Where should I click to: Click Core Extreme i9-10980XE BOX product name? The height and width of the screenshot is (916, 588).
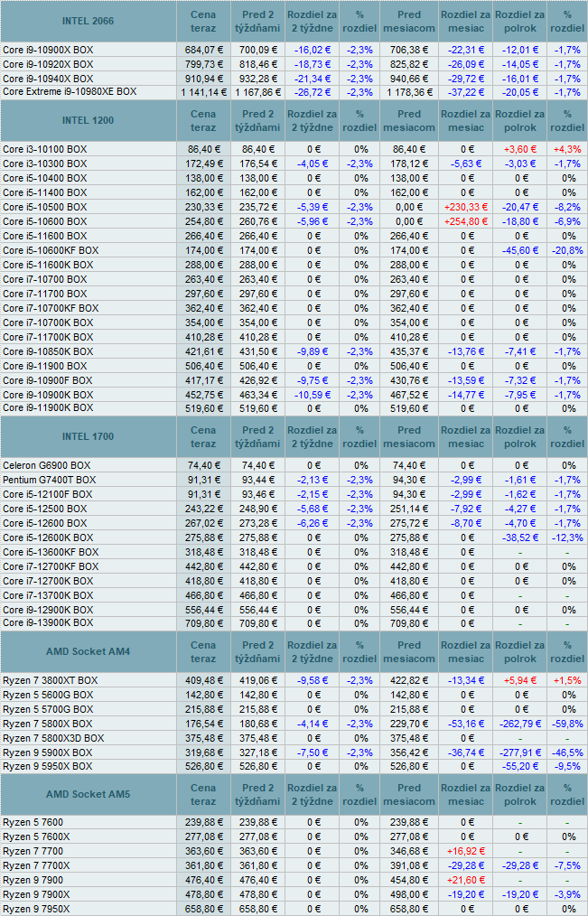coord(70,92)
